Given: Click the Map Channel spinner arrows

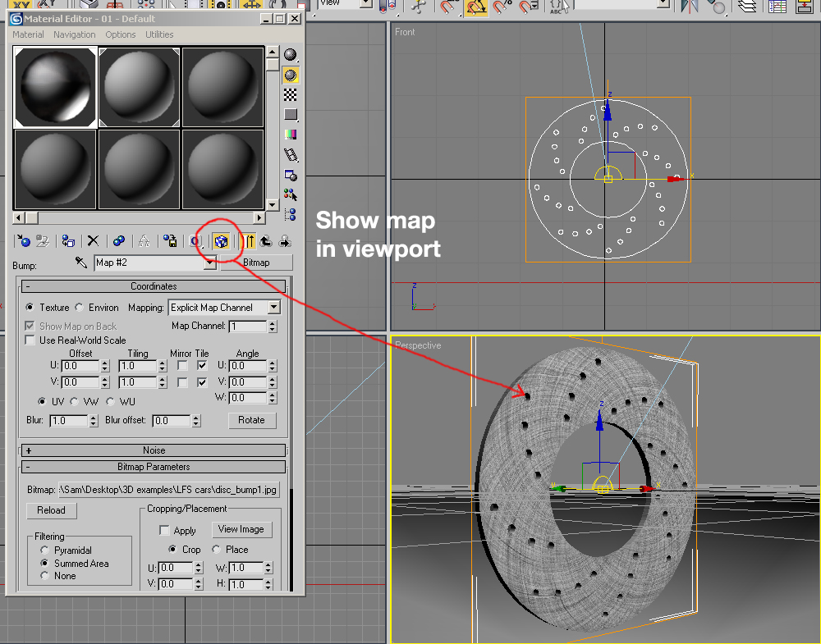Looking at the screenshot, I should click(273, 327).
